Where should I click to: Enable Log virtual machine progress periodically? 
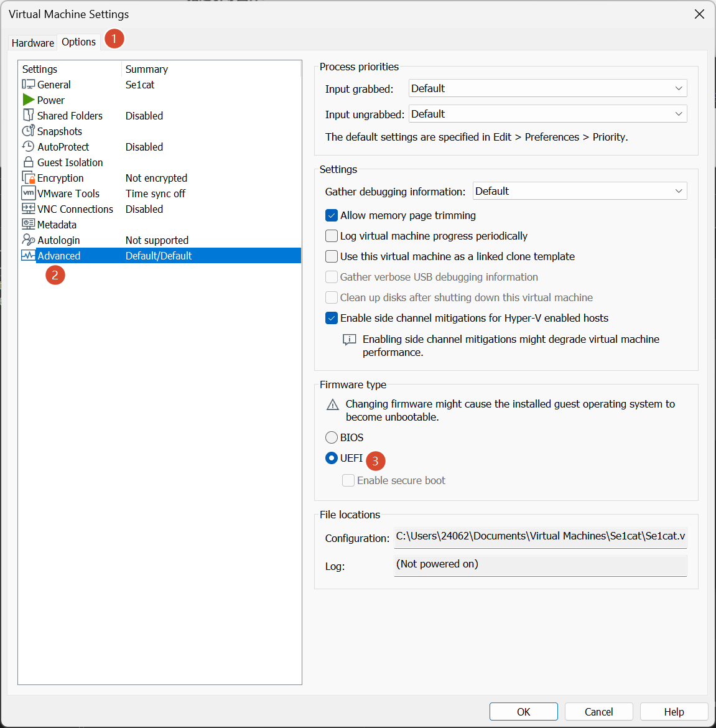click(332, 236)
